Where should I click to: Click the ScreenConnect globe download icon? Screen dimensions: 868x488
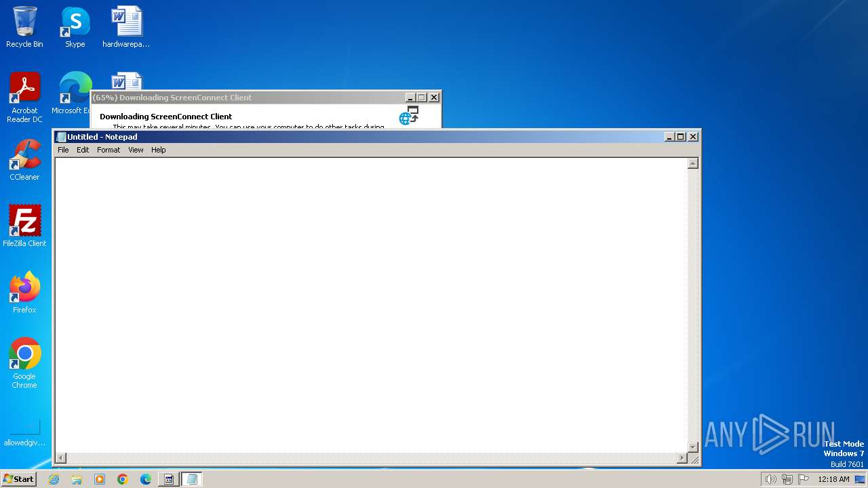408,115
